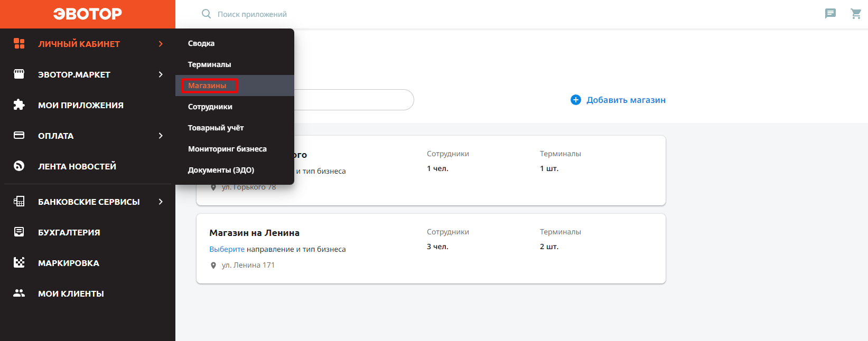Image resolution: width=868 pixels, height=341 pixels.
Task: Open the chat messages icon
Action: [x=830, y=14]
